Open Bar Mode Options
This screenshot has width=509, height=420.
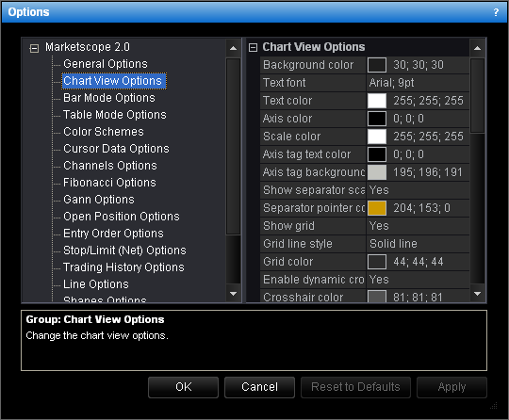pyautogui.click(x=109, y=98)
